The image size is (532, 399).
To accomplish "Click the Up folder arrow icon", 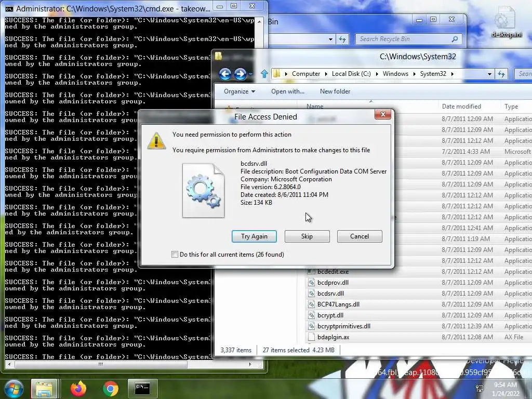I will pyautogui.click(x=264, y=74).
